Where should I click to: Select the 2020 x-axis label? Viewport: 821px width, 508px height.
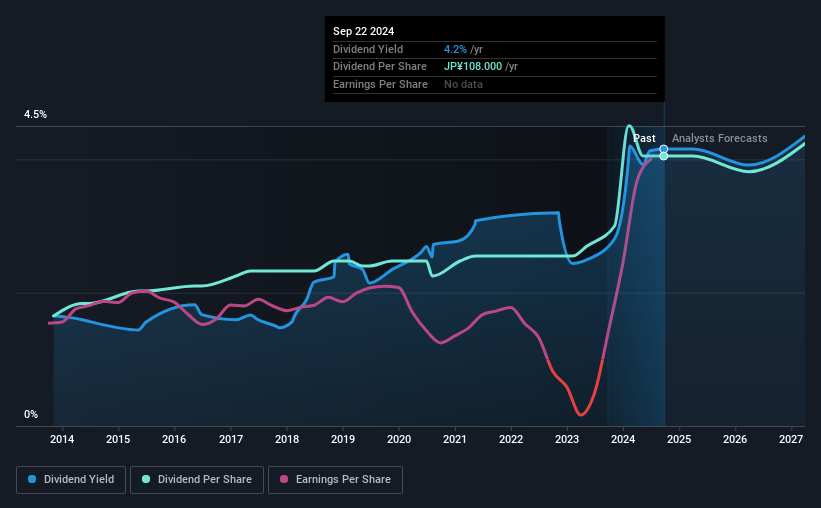pos(399,439)
